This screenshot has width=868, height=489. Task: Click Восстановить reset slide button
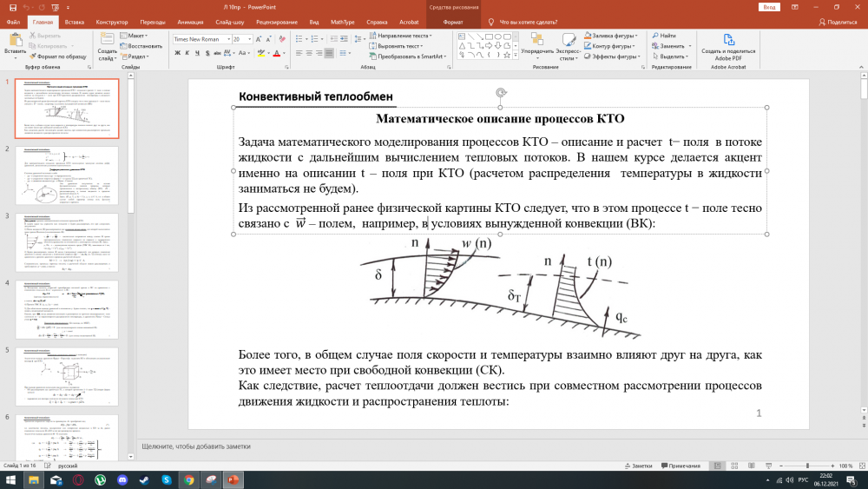click(x=143, y=46)
